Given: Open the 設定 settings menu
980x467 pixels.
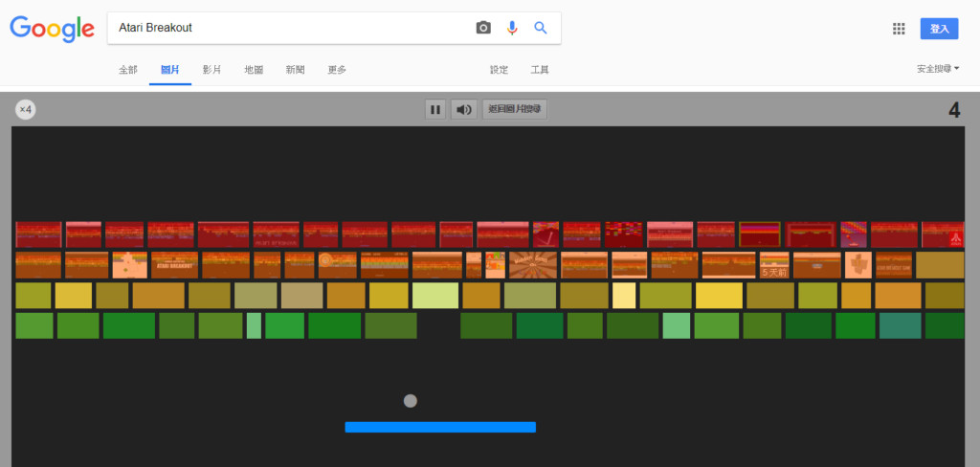Looking at the screenshot, I should click(x=499, y=70).
